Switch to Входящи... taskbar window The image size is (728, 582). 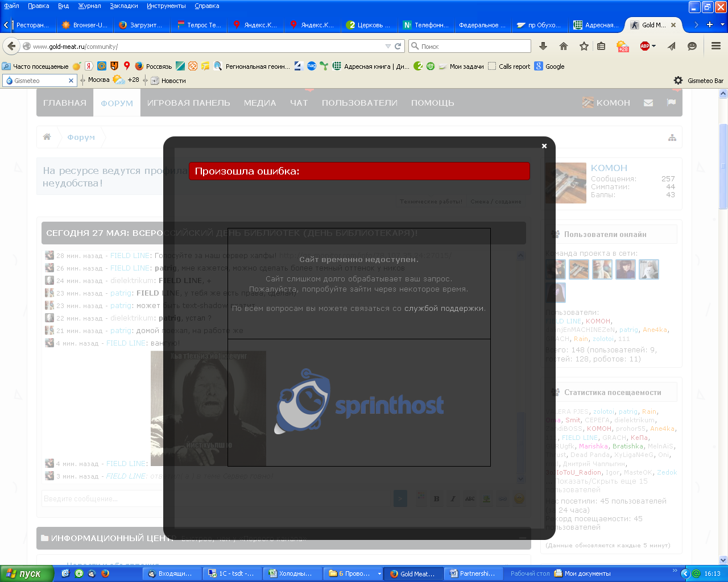tap(171, 574)
